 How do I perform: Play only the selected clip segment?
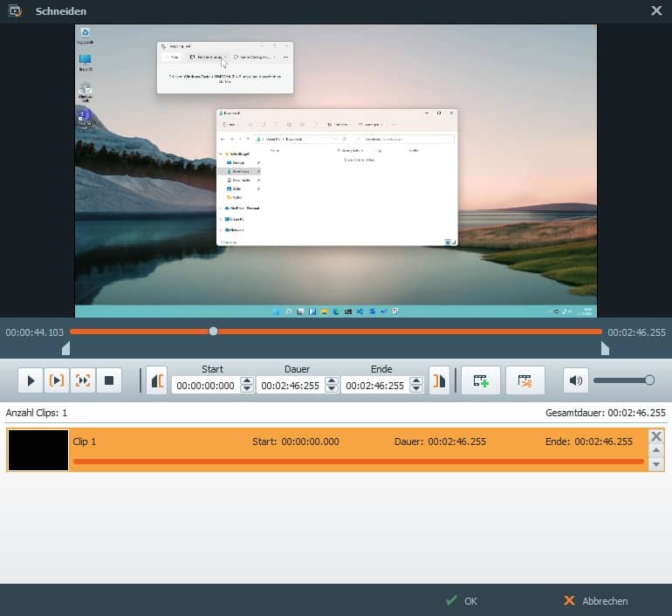pyautogui.click(x=57, y=380)
